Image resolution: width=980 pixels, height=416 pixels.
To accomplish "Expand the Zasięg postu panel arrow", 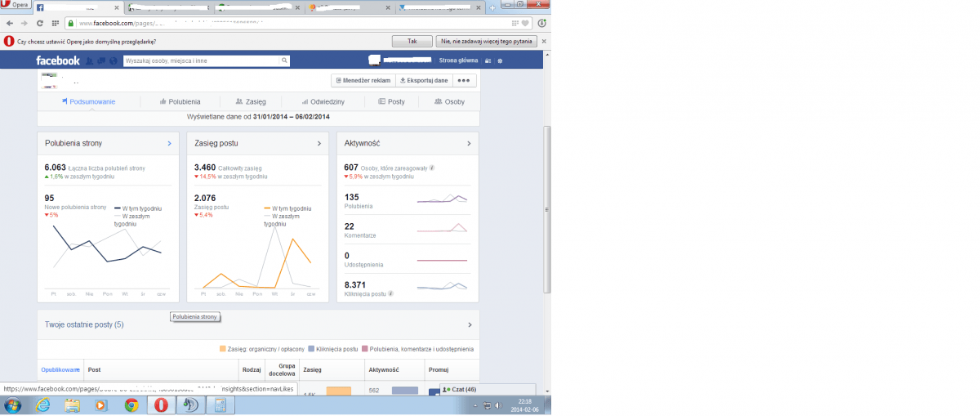I will [318, 144].
